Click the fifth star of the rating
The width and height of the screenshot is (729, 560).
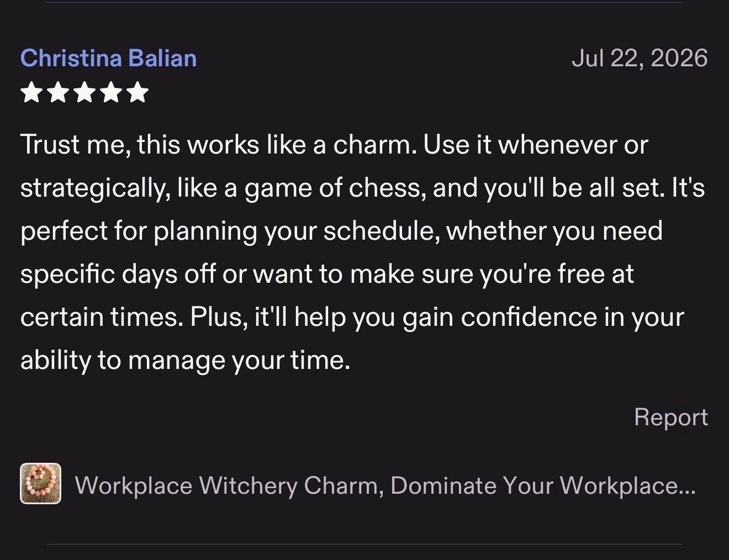coord(137,92)
